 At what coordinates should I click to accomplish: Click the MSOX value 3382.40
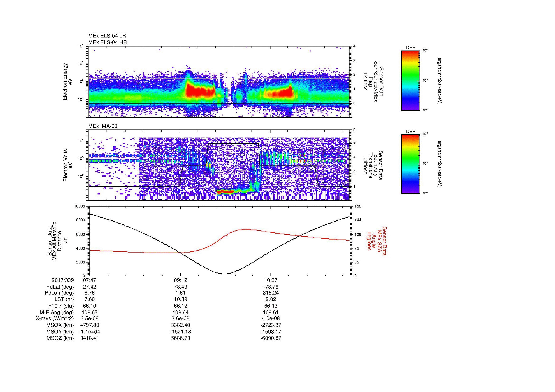point(180,325)
